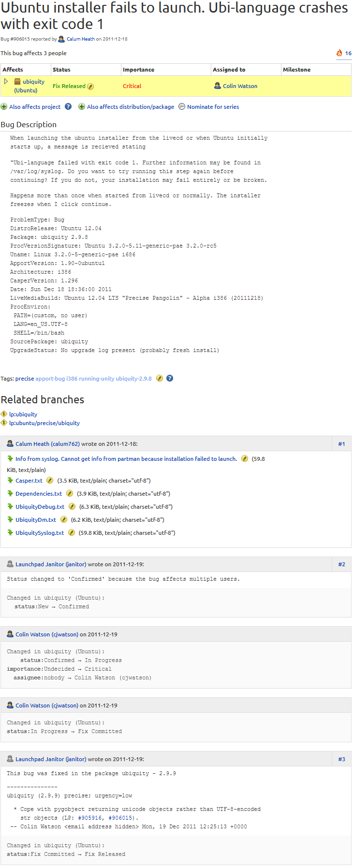Click Also affects distribution/package link
The image size is (353, 868).
[131, 107]
